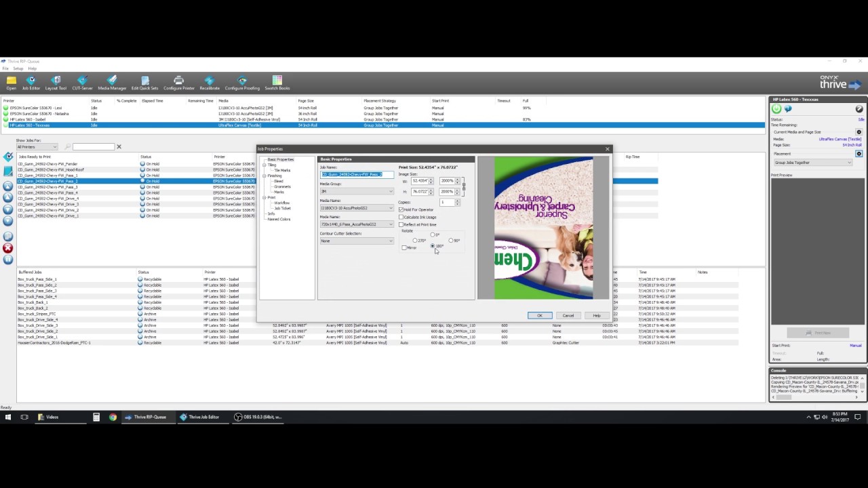Image resolution: width=868 pixels, height=488 pixels.
Task: Select the 90° rotation radio button
Action: (x=451, y=240)
